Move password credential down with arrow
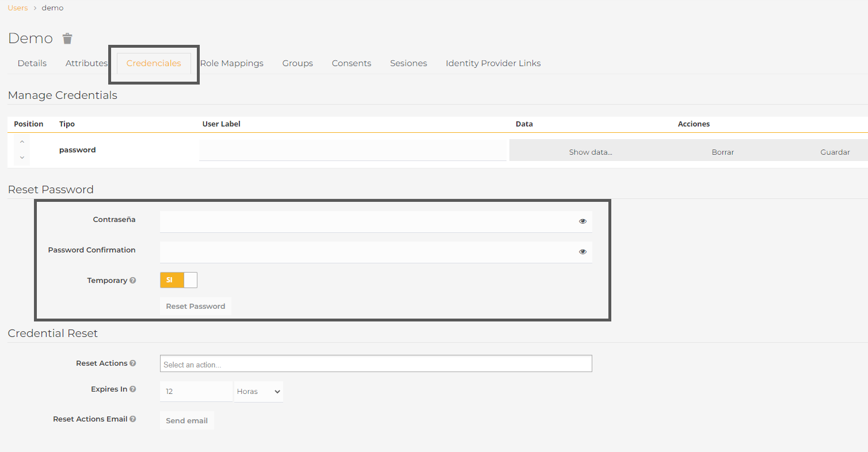868x452 pixels. (x=22, y=158)
